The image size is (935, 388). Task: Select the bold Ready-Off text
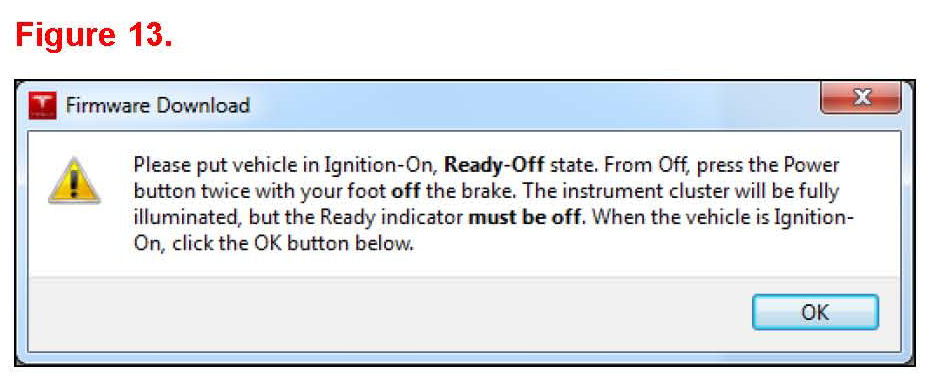(x=494, y=164)
